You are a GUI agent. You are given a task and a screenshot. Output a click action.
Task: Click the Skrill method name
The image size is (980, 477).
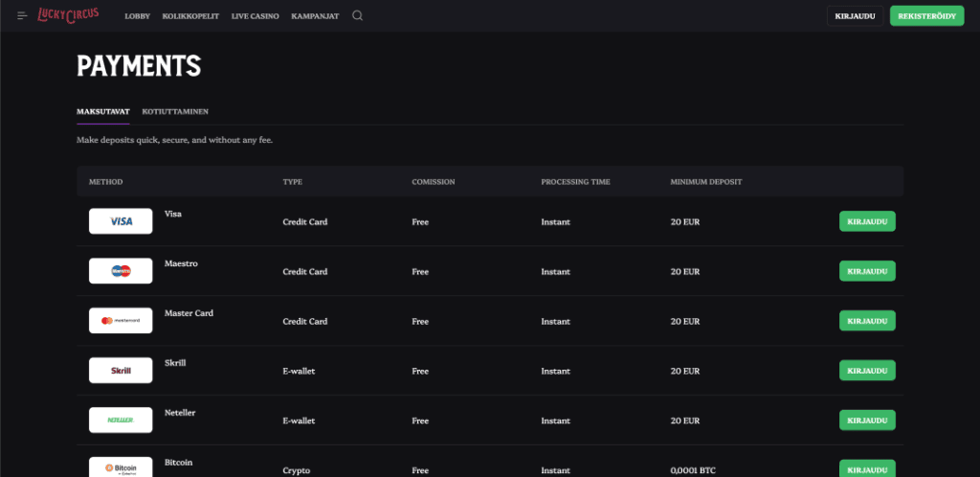pos(175,363)
